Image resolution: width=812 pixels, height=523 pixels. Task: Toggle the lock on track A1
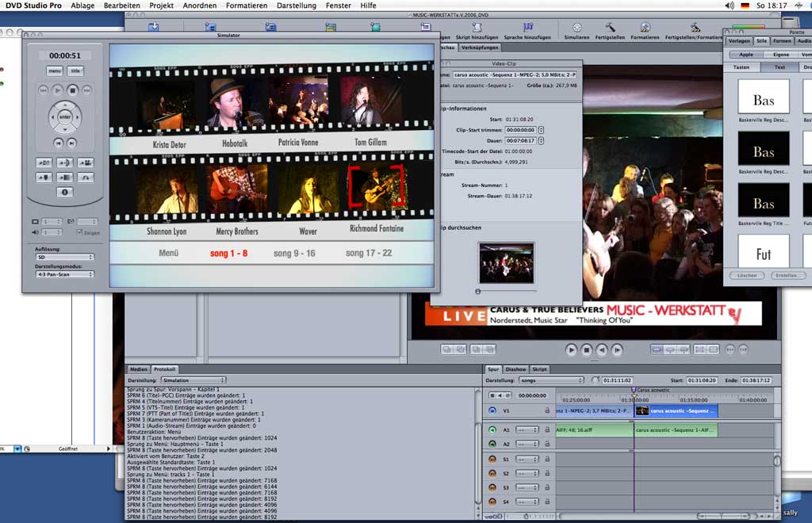tap(546, 429)
